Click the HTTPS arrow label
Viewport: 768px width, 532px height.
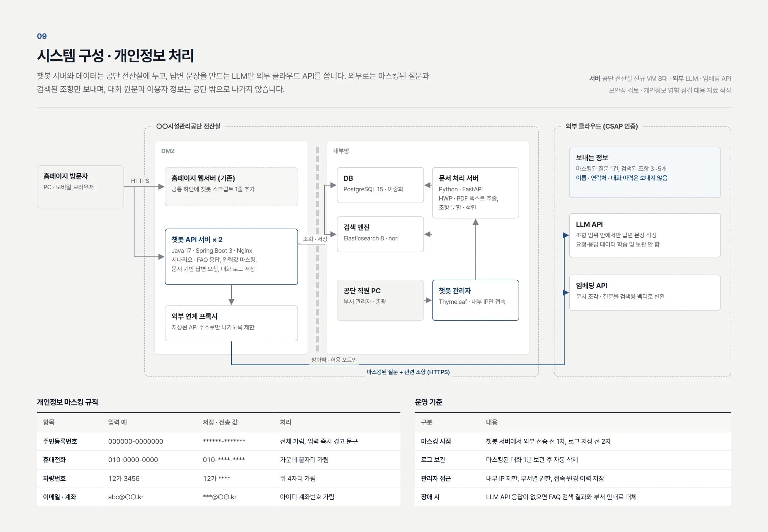140,181
